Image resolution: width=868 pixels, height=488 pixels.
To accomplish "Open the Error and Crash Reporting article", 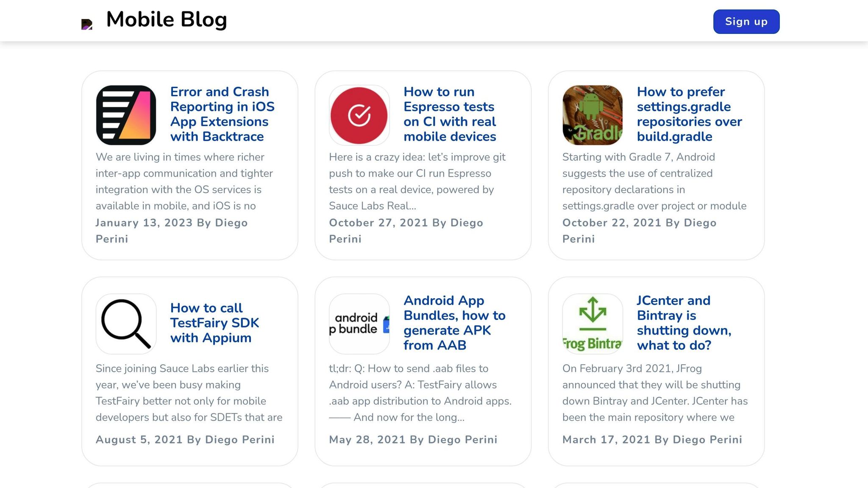I will coord(222,114).
